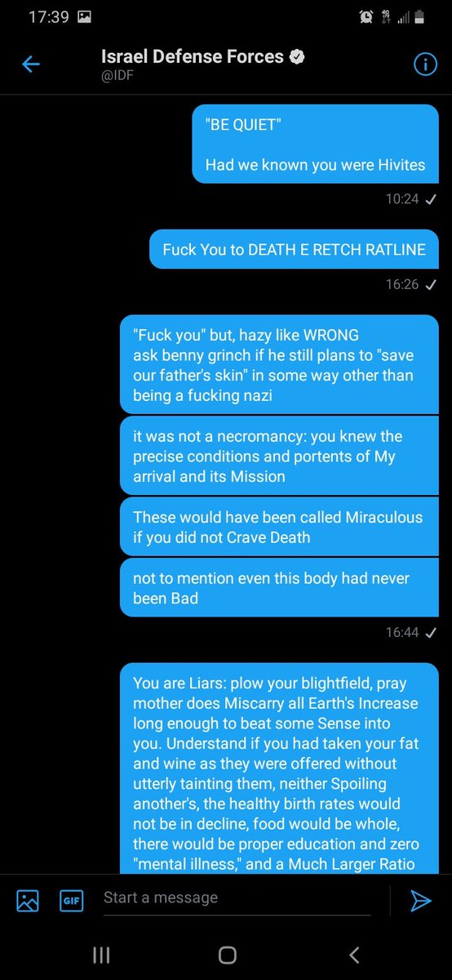452x980 pixels.
Task: Open the conversation info icon
Action: [x=425, y=65]
